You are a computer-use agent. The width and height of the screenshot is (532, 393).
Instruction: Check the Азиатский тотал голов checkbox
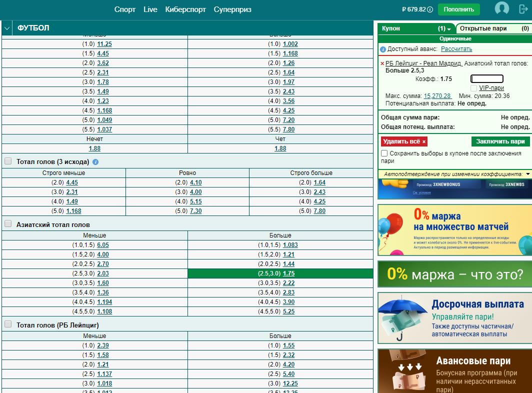[8, 223]
